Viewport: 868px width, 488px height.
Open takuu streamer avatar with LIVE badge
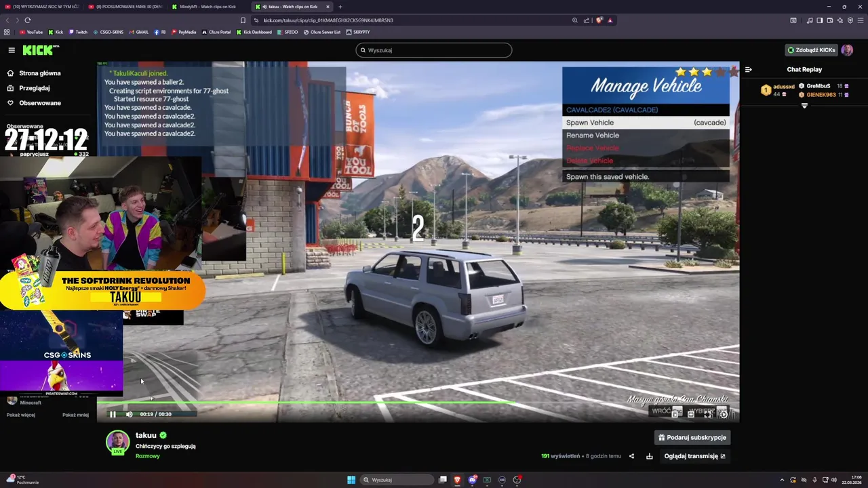coord(117,442)
